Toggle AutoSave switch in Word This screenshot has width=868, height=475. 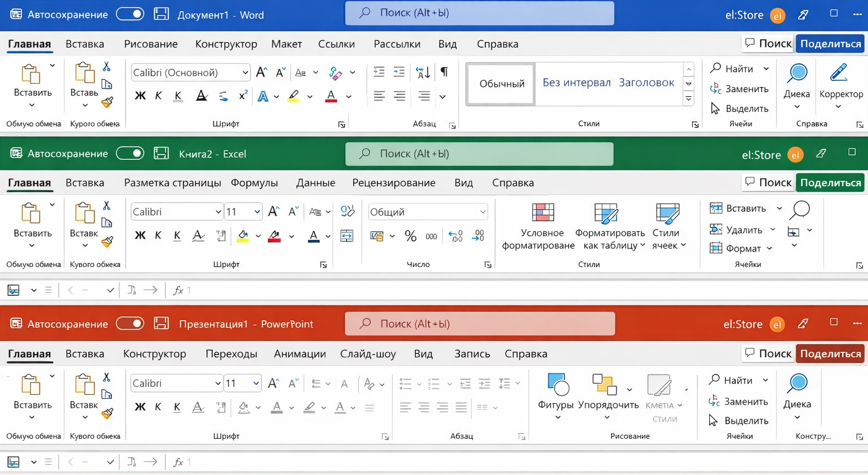tap(130, 14)
